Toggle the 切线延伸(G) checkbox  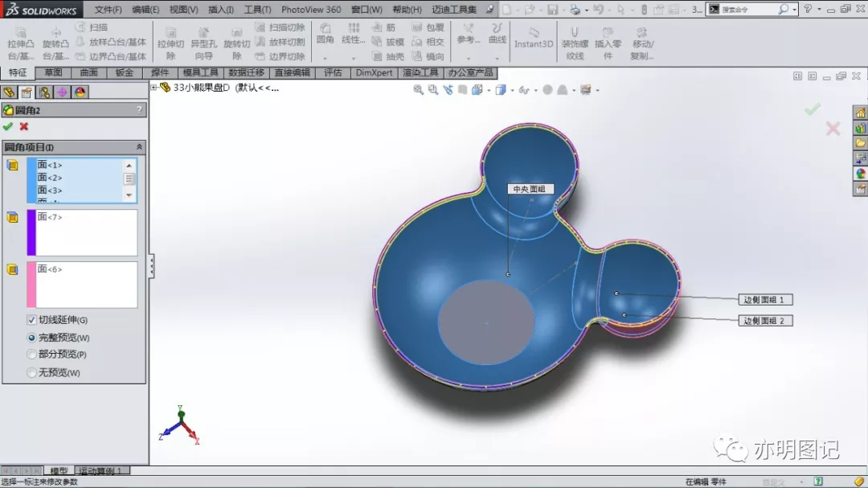[31, 320]
